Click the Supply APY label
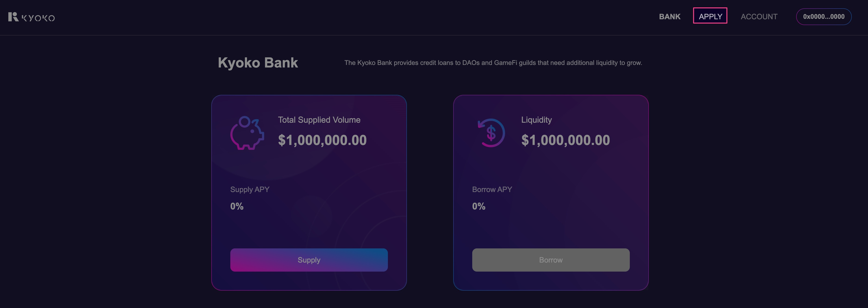The height and width of the screenshot is (308, 868). tap(250, 189)
